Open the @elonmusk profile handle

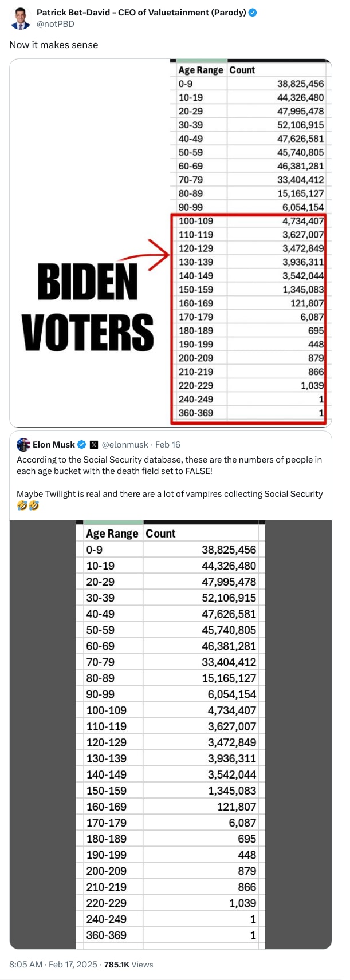click(x=125, y=444)
